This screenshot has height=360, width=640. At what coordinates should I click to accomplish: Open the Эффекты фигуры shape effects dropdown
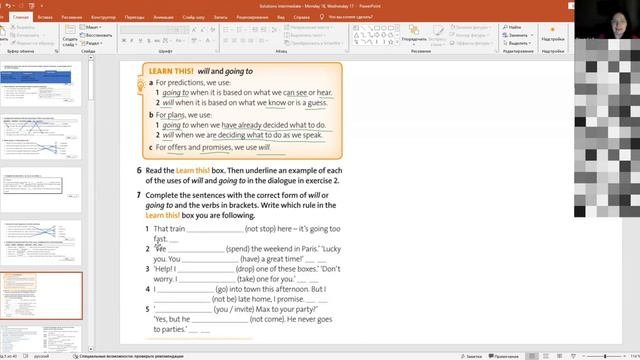click(471, 43)
